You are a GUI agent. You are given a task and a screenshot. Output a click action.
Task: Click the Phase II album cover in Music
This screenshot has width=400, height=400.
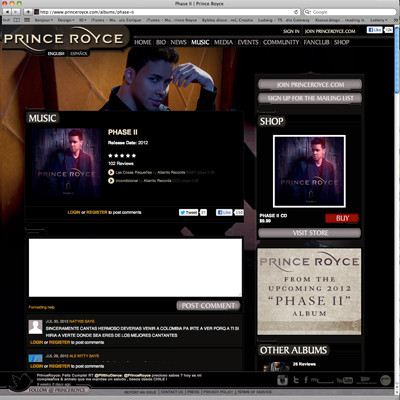(x=67, y=163)
